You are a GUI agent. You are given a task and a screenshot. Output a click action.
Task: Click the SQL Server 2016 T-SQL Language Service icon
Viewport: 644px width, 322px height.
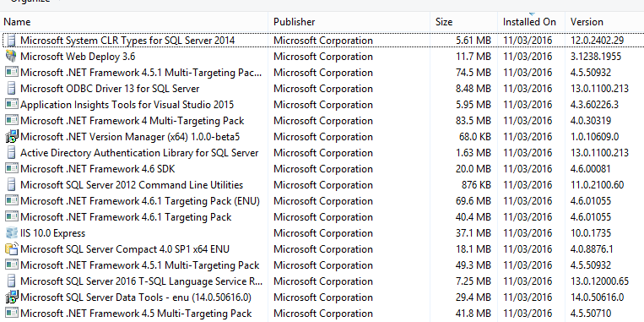pos(12,281)
